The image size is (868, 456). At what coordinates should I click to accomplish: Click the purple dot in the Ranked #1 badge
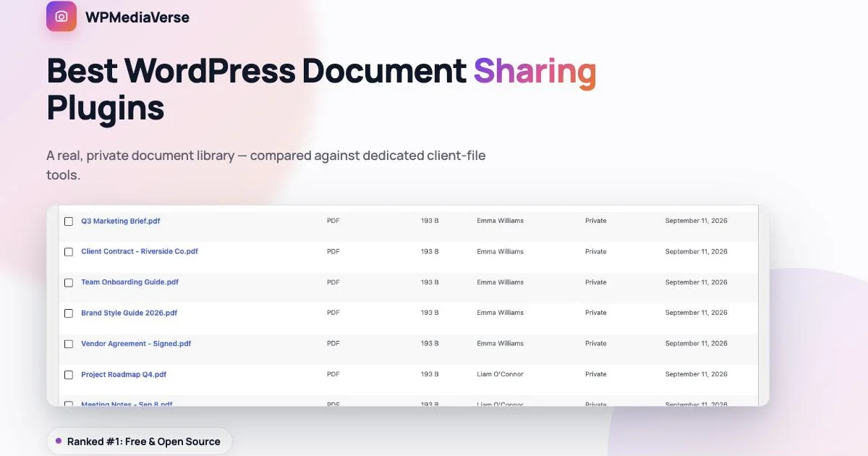(x=59, y=441)
